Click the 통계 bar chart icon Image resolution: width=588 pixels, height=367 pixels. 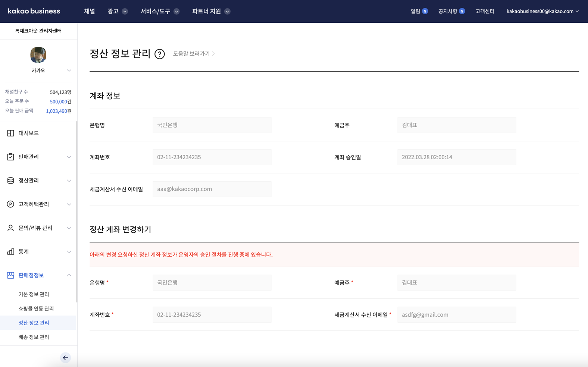(10, 252)
